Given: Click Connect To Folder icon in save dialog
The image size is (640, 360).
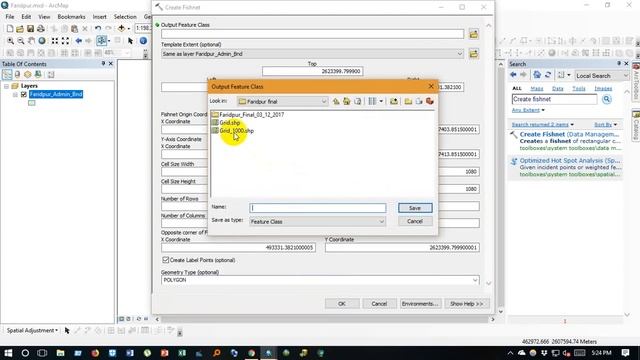Looking at the screenshot, I should point(393,101).
